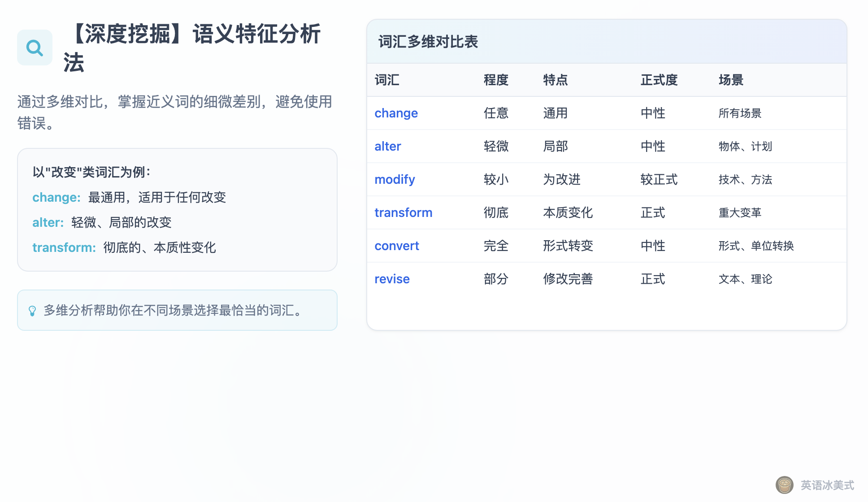The height and width of the screenshot is (502, 868).
Task: Click the 程度 column header
Action: coord(495,80)
